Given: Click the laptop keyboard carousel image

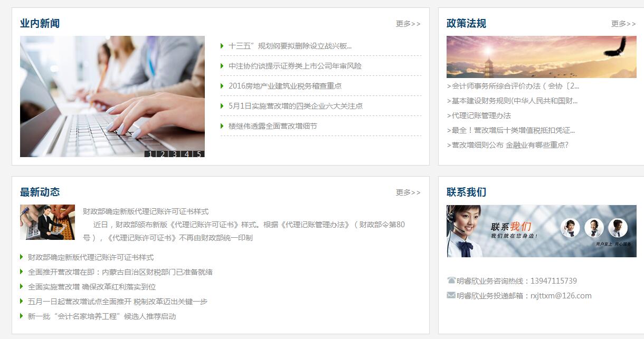Looking at the screenshot, I should point(112,96).
